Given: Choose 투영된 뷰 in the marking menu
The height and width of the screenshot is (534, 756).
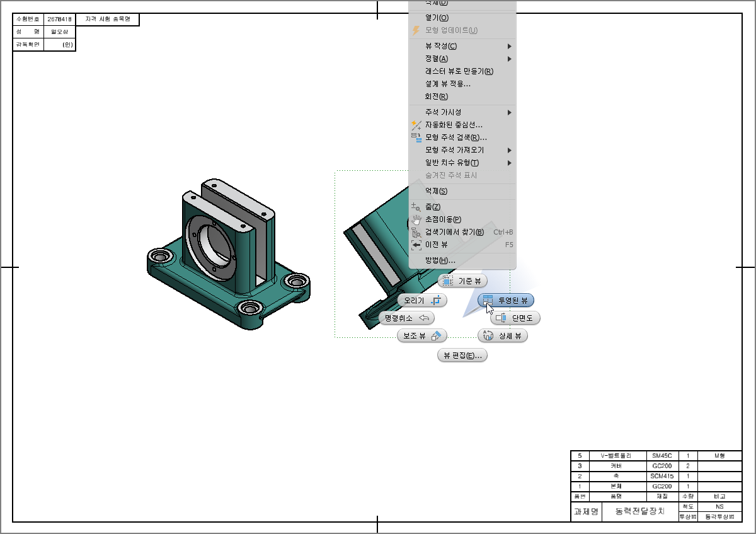Looking at the screenshot, I should (506, 300).
